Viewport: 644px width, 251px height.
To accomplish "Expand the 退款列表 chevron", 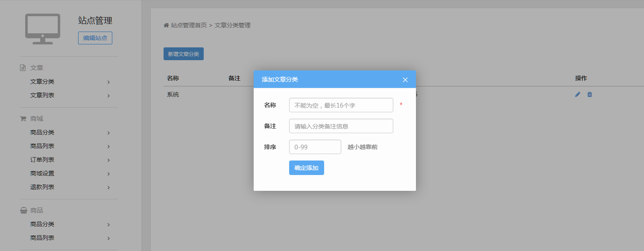I will (x=108, y=187).
